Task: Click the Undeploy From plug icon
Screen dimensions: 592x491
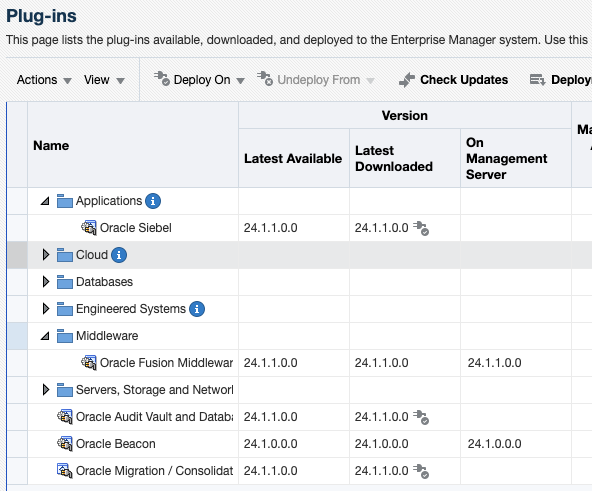Action: 265,79
